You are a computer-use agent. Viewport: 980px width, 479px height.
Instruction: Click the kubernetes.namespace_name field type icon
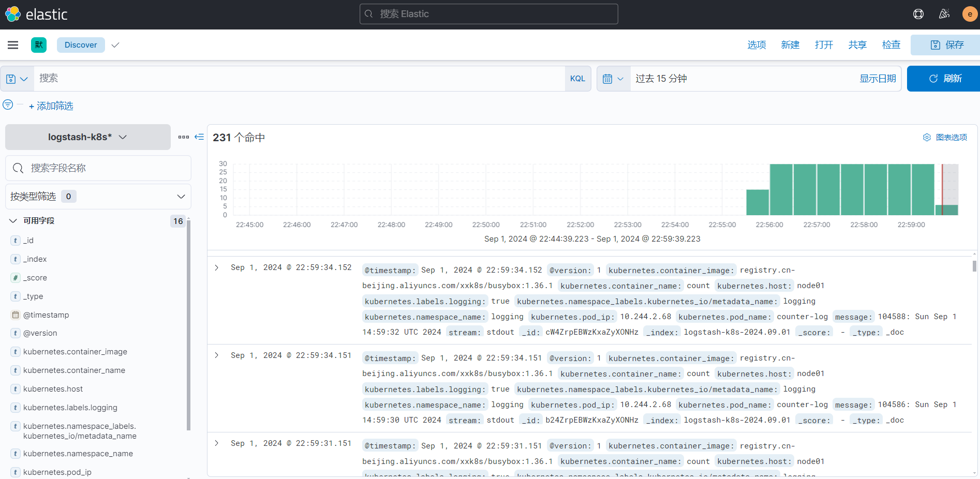pos(16,454)
